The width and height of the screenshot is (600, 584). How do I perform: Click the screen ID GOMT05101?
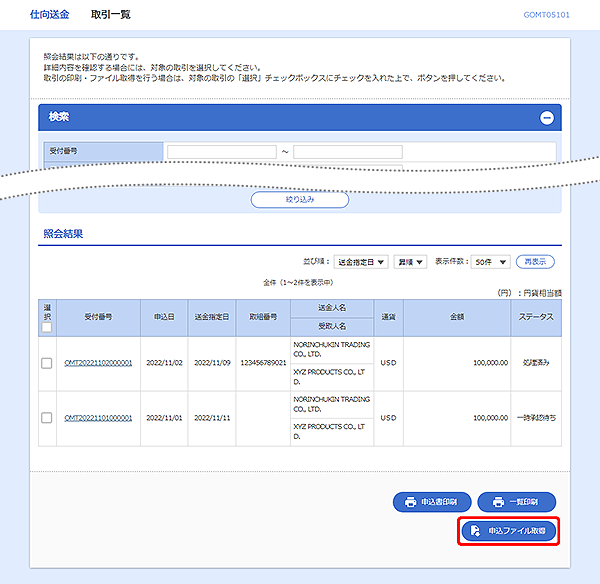[546, 15]
